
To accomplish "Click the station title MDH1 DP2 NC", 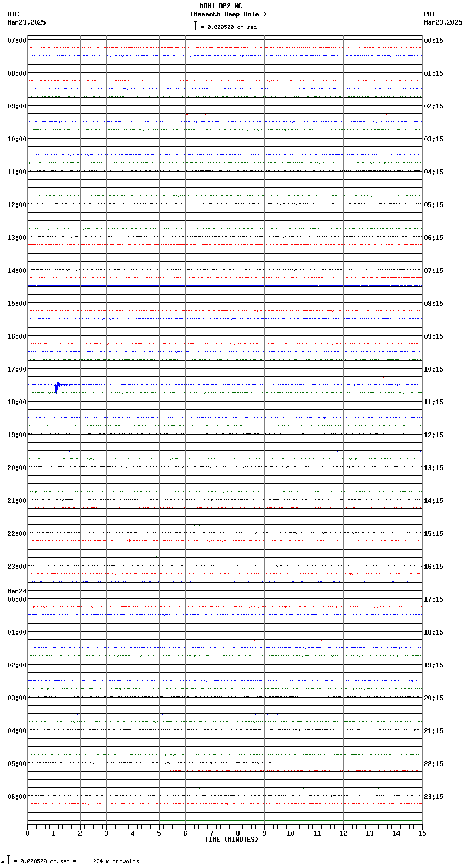I will (x=220, y=6).
